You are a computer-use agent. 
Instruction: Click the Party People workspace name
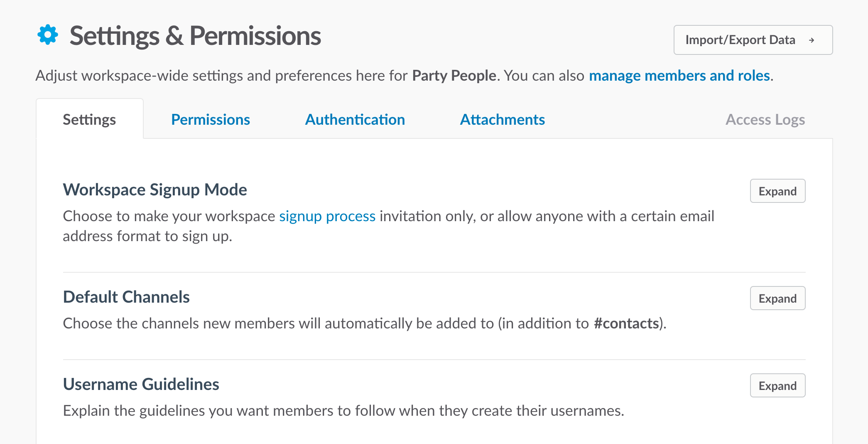(x=454, y=76)
